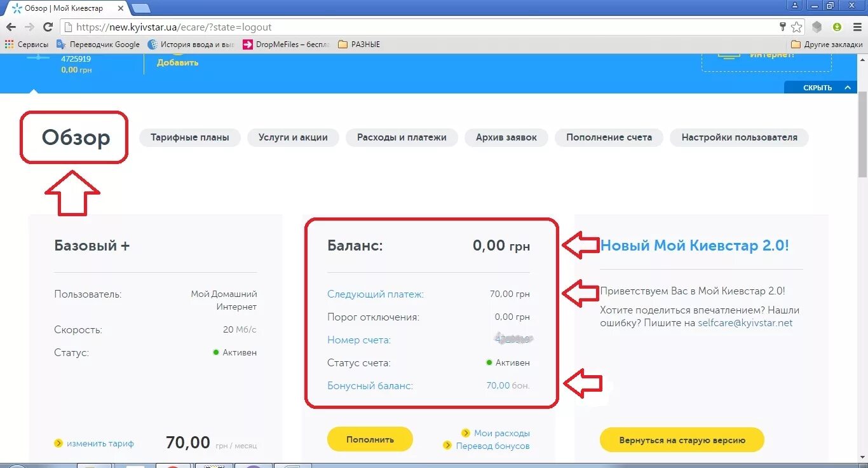This screenshot has height=468, width=868.
Task: Collapse the header with СКРЫТЬ
Action: [820, 88]
